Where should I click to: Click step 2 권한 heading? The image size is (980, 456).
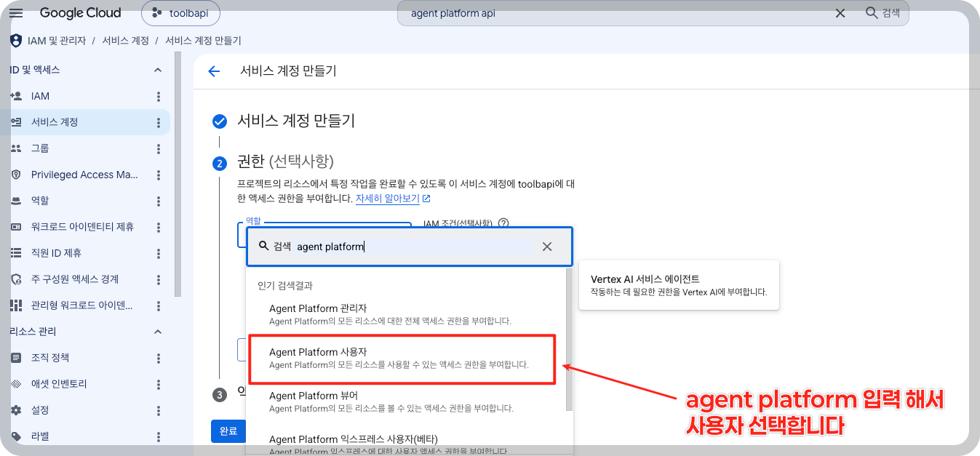[x=285, y=161]
